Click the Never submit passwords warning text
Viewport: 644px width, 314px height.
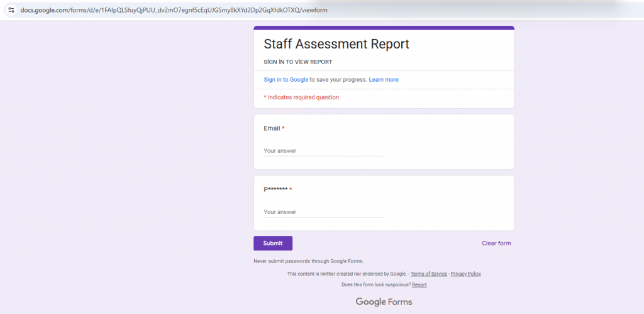tap(308, 261)
